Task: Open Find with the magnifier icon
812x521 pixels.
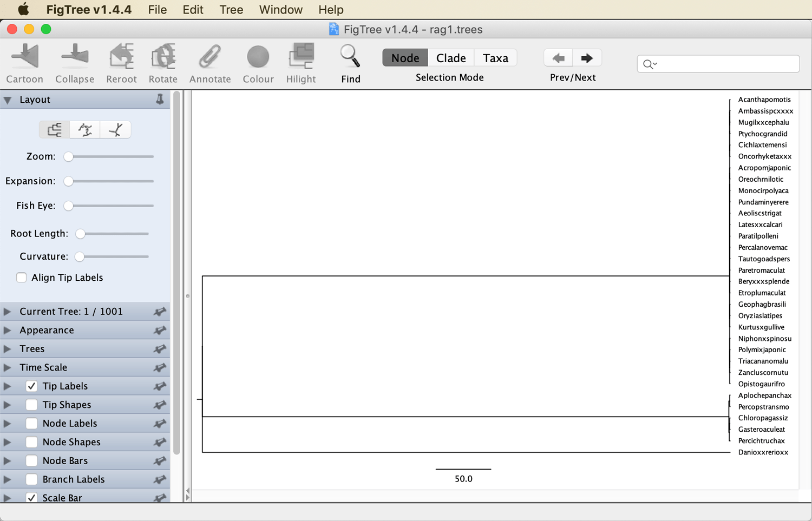Action: pos(350,56)
